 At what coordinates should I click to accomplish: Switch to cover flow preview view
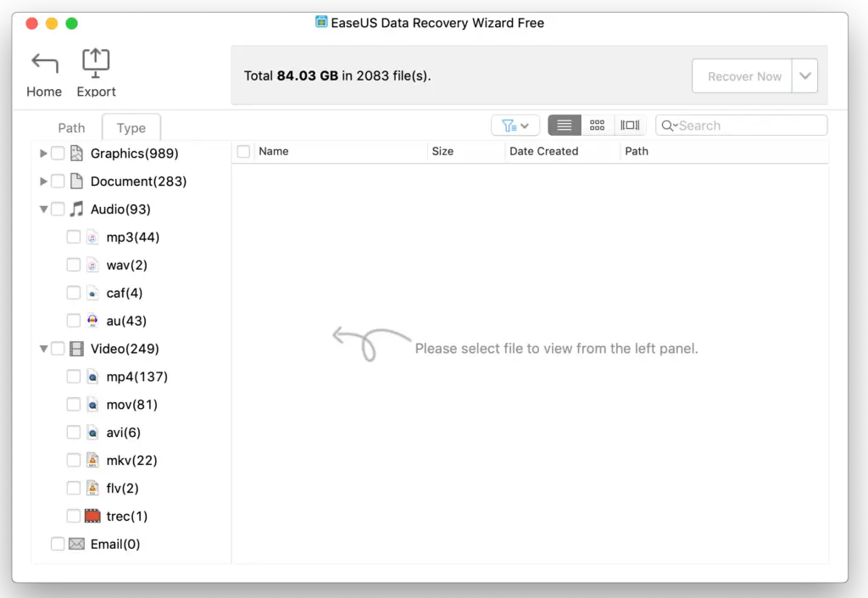click(x=630, y=126)
